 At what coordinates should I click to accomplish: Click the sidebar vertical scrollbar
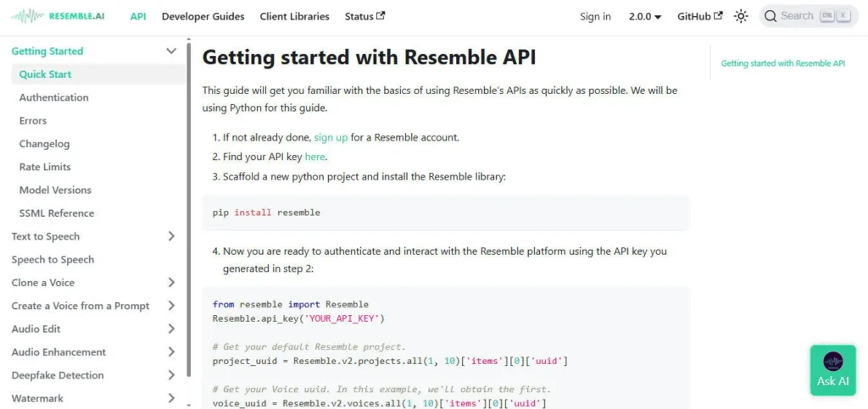[x=189, y=210]
